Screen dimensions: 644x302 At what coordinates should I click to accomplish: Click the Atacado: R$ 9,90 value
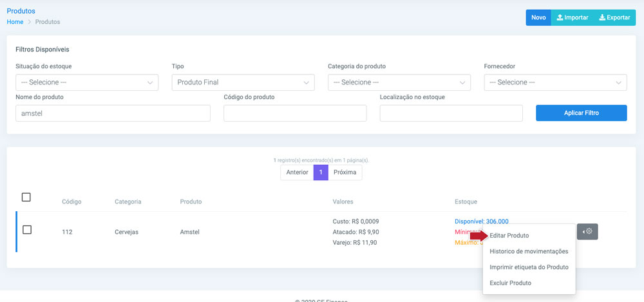point(355,232)
